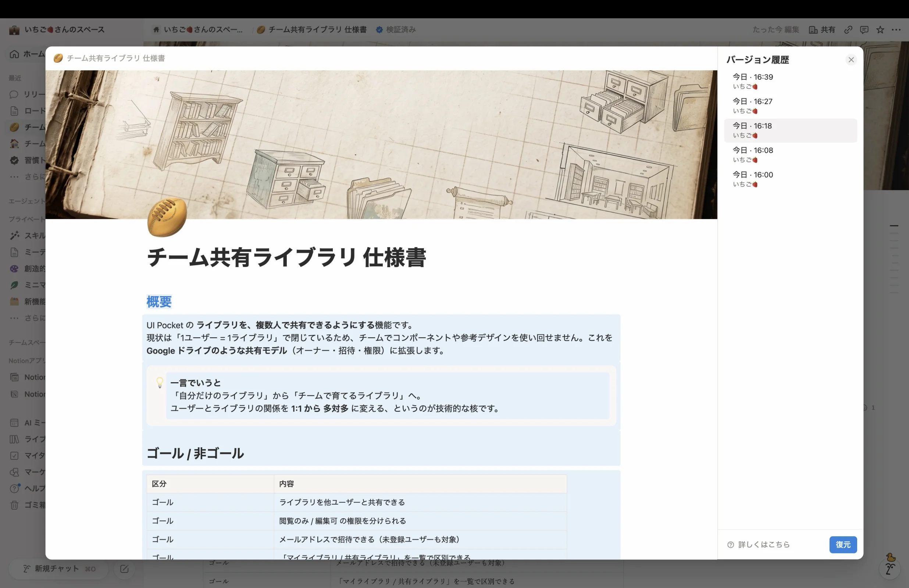This screenshot has width=909, height=588.
Task: Click the AI meeting notes icon in sidebar
Action: point(14,423)
